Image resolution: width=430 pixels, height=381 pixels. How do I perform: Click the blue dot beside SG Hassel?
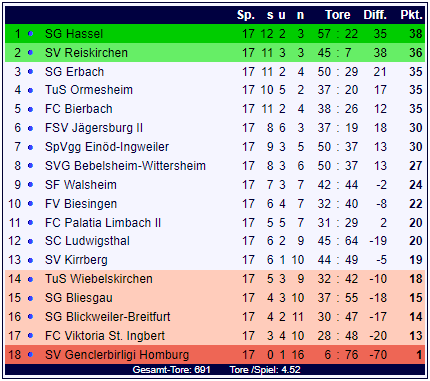[30, 34]
